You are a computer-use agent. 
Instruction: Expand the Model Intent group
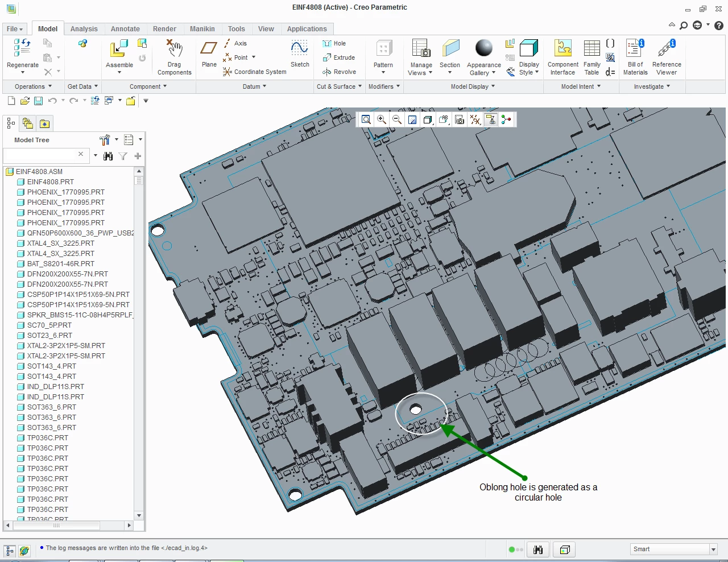pyautogui.click(x=581, y=86)
